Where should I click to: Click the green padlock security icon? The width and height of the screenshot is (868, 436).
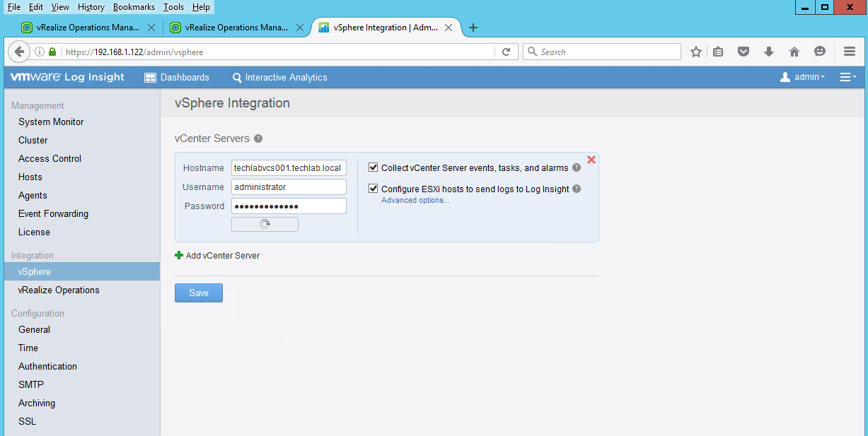tap(52, 52)
